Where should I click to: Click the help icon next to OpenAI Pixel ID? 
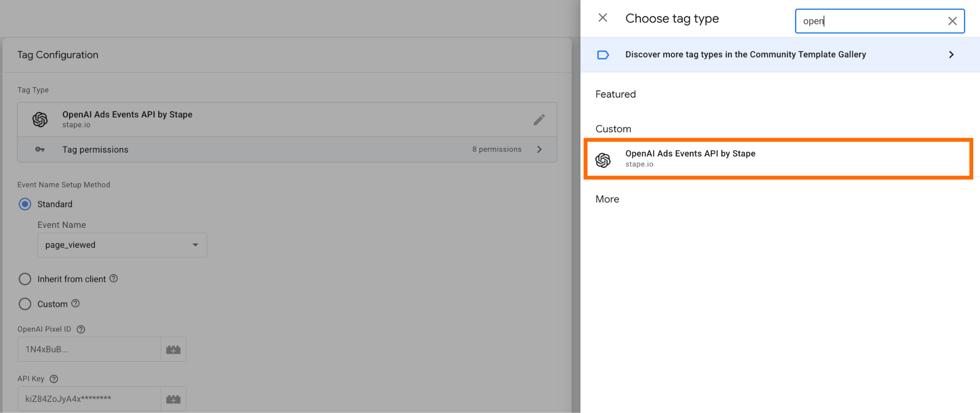[81, 329]
